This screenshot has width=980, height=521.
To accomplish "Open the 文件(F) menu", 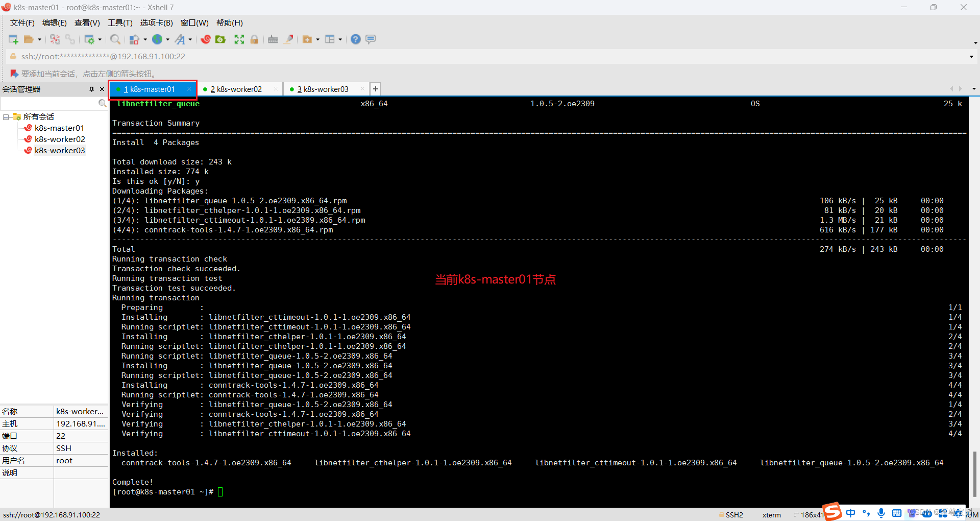I will coord(22,23).
